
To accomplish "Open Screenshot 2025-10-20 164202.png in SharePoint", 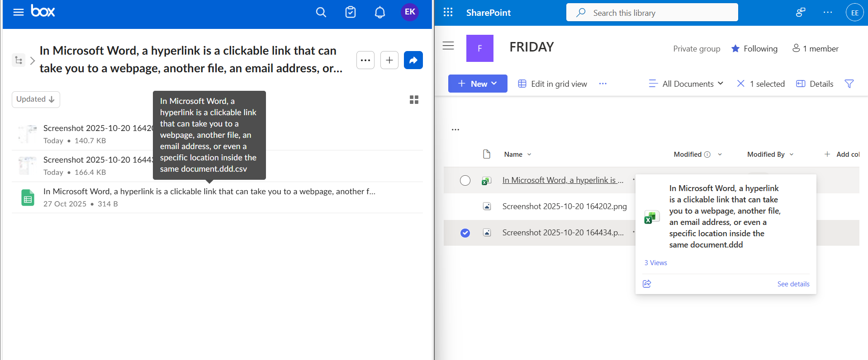I will point(564,206).
